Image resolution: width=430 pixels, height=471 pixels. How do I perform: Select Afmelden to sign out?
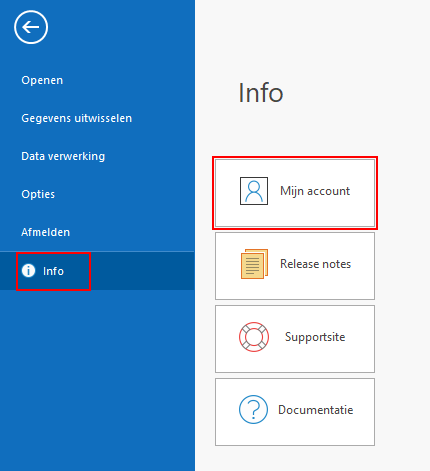tap(46, 232)
